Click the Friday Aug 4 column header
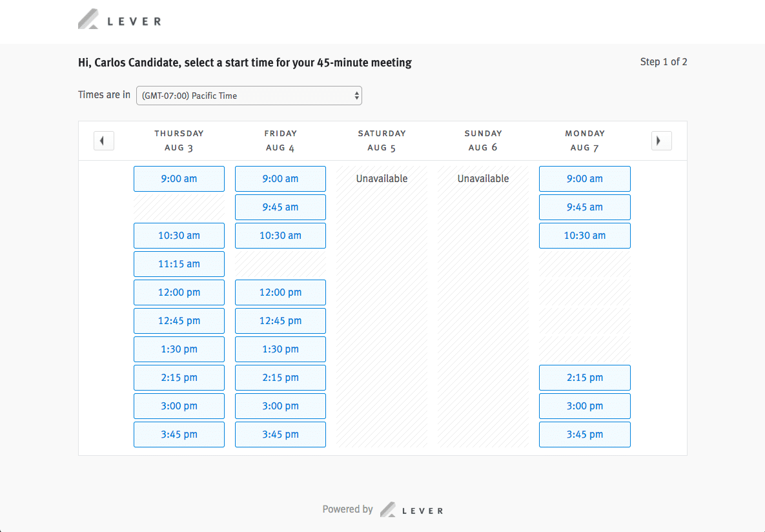765x532 pixels. coord(281,141)
